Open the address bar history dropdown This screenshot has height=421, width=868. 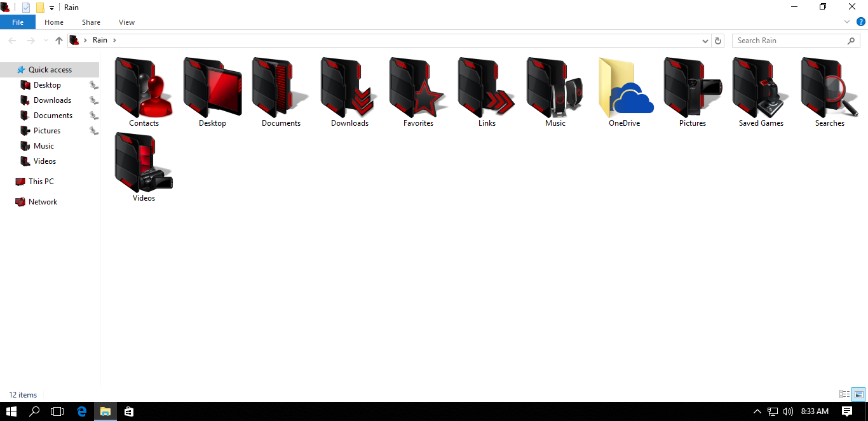(705, 41)
